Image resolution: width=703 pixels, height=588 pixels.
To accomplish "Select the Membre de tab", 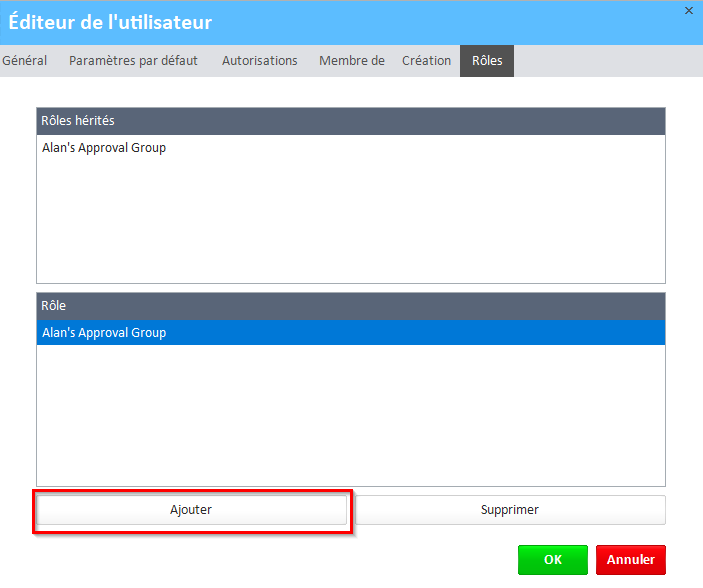I will 351,61.
